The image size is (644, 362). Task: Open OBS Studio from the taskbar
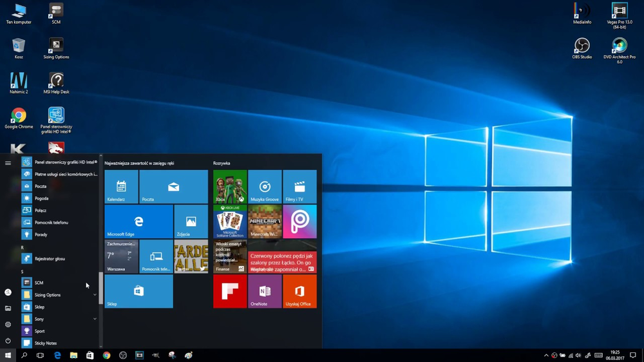(x=123, y=356)
